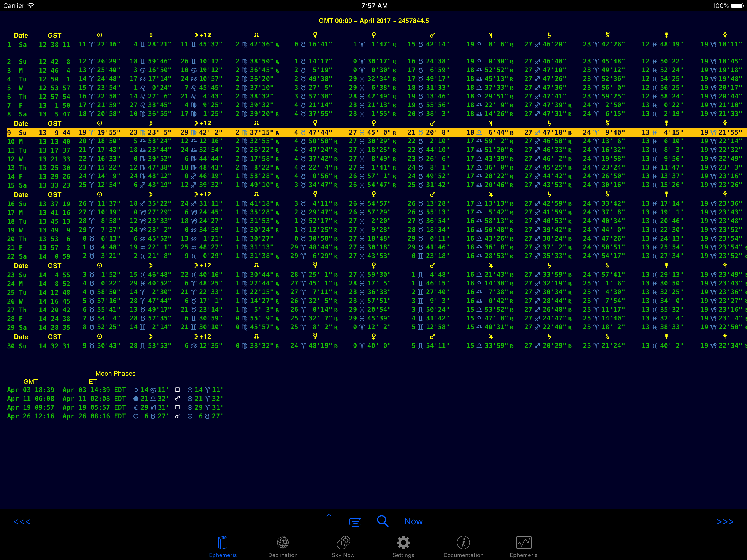This screenshot has height=560, width=747.
Task: Tap full moon icon on Apr 11 row
Action: coord(136,399)
